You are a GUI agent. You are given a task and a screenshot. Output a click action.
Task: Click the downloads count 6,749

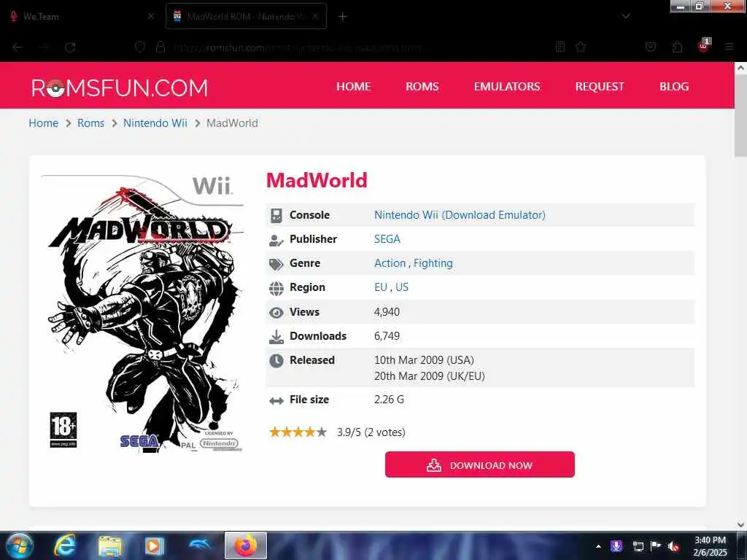387,336
